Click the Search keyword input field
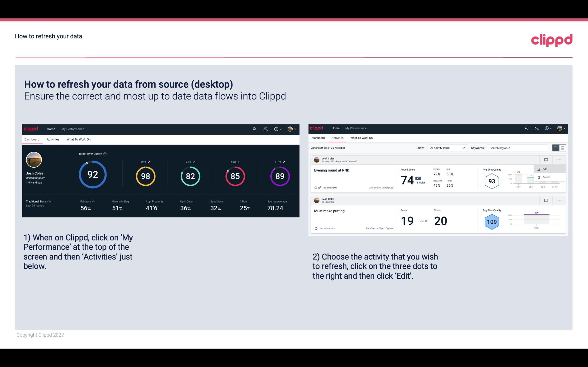 click(518, 148)
